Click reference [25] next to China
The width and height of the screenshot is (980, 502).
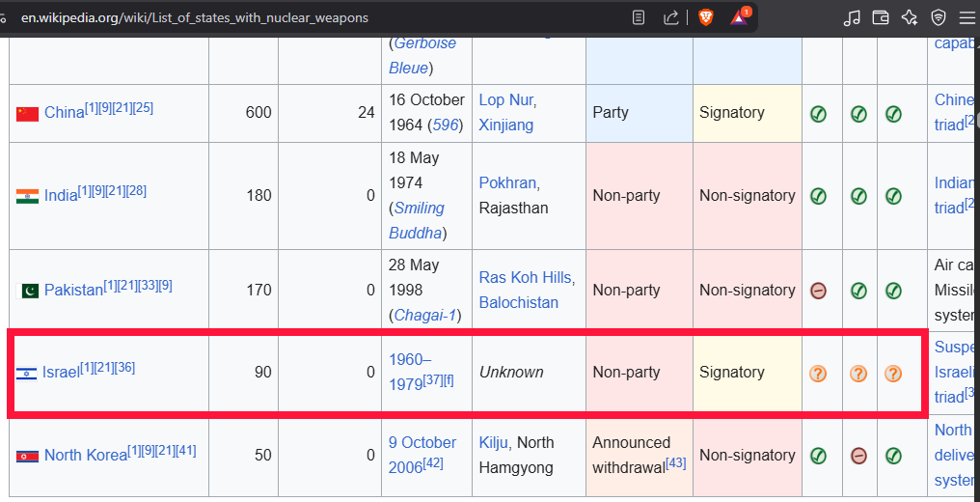pos(143,108)
